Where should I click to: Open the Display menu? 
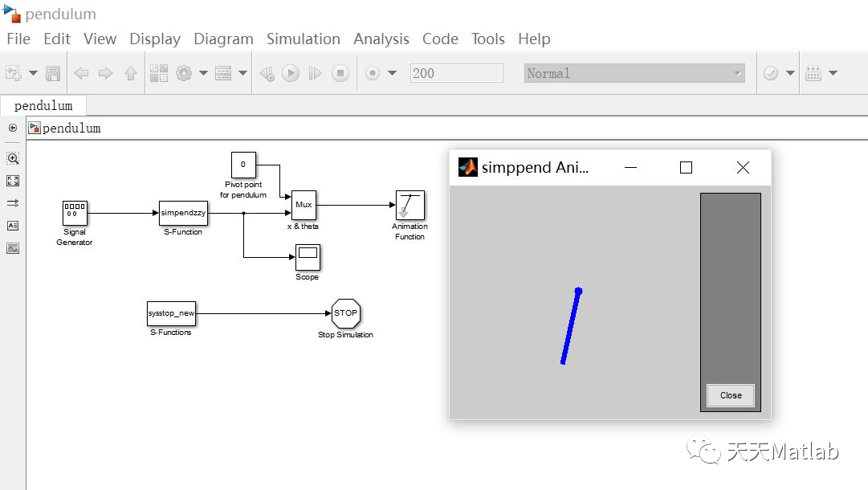(x=155, y=39)
